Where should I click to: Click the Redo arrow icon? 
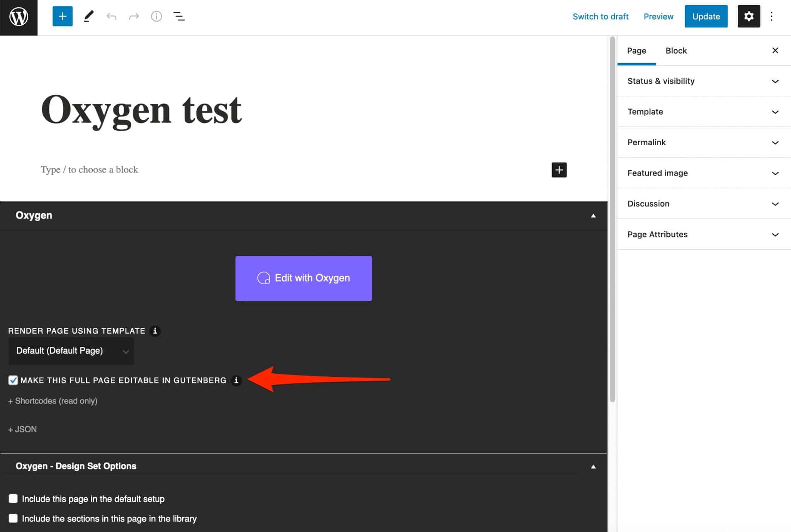click(133, 15)
